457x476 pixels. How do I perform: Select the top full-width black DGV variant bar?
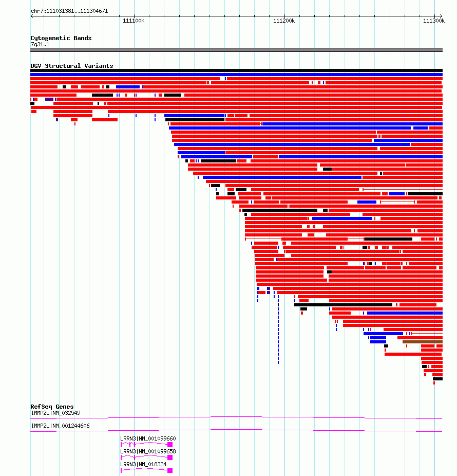click(236, 70)
